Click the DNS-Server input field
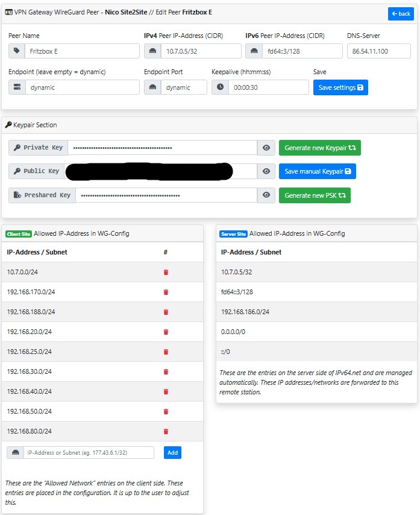 [378, 51]
